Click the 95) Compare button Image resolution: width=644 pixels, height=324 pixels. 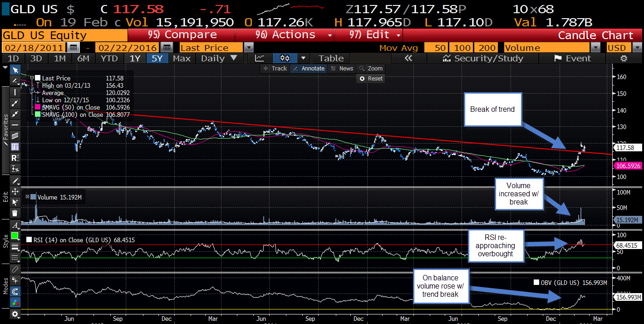[182, 35]
